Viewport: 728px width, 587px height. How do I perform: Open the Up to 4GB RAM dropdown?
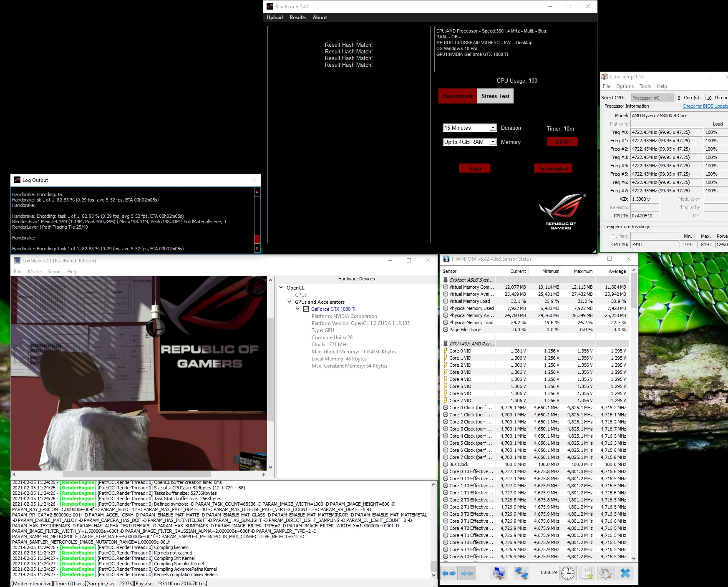pyautogui.click(x=470, y=142)
